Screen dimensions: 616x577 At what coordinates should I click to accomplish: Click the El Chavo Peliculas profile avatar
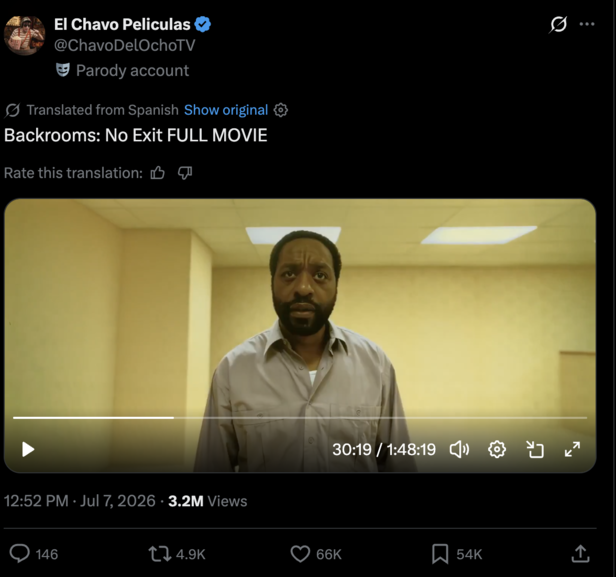pyautogui.click(x=24, y=35)
